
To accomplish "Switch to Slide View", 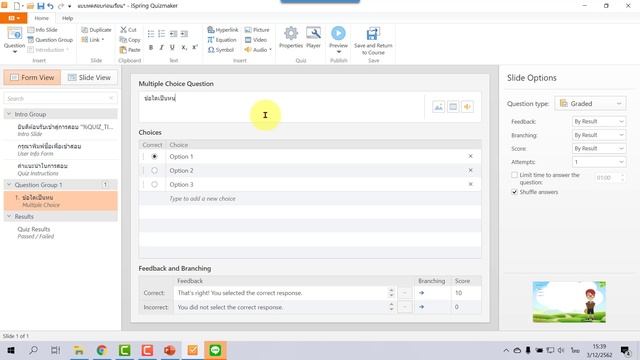I will click(x=89, y=78).
